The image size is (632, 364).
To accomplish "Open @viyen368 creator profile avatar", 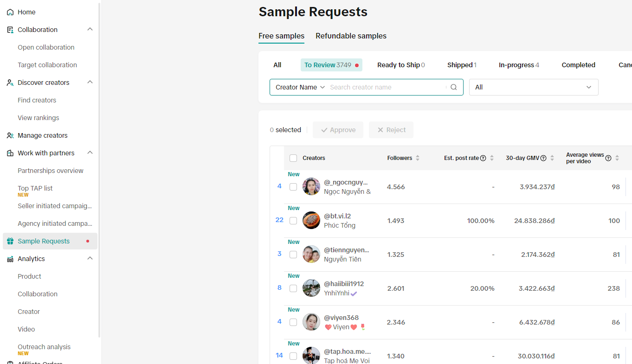I will (x=311, y=322).
